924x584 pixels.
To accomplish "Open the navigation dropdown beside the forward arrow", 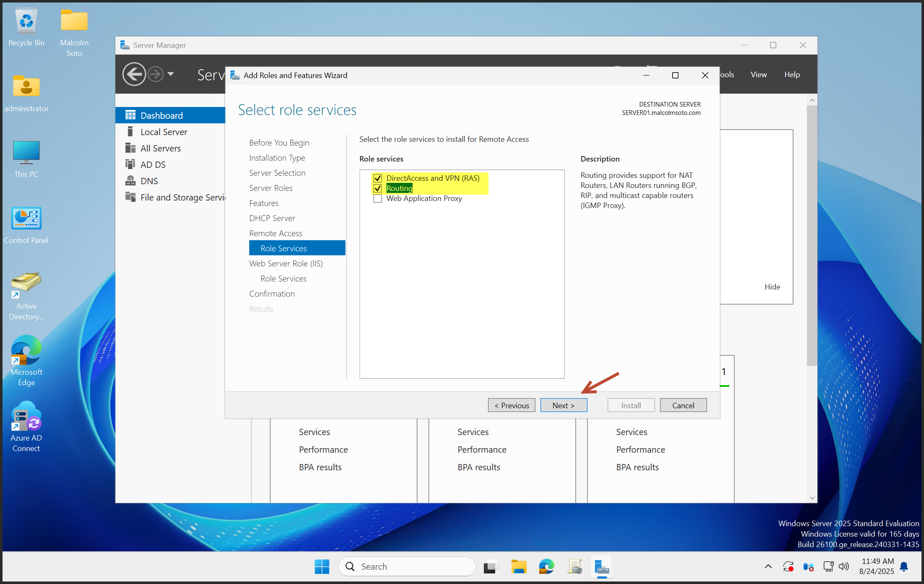I will (170, 74).
